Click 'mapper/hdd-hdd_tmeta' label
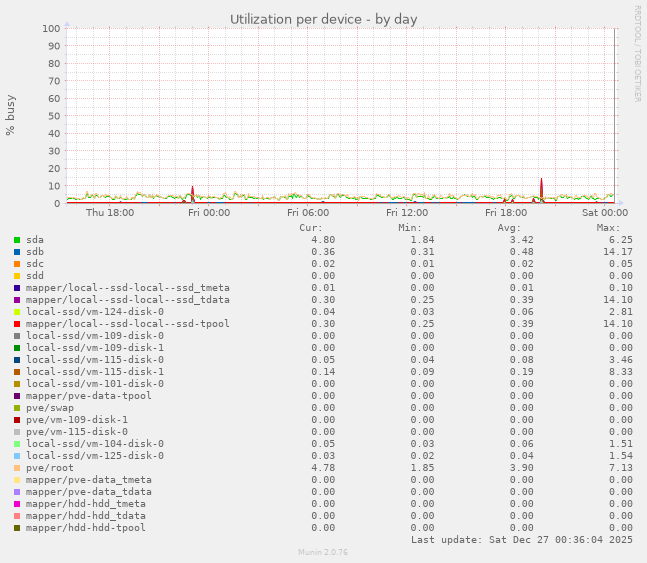The height and width of the screenshot is (563, 647). point(86,504)
